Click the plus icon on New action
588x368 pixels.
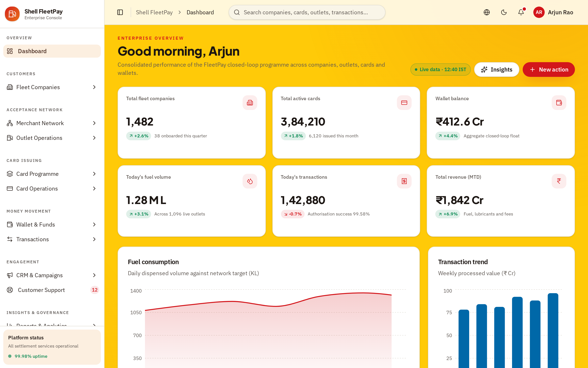point(532,70)
